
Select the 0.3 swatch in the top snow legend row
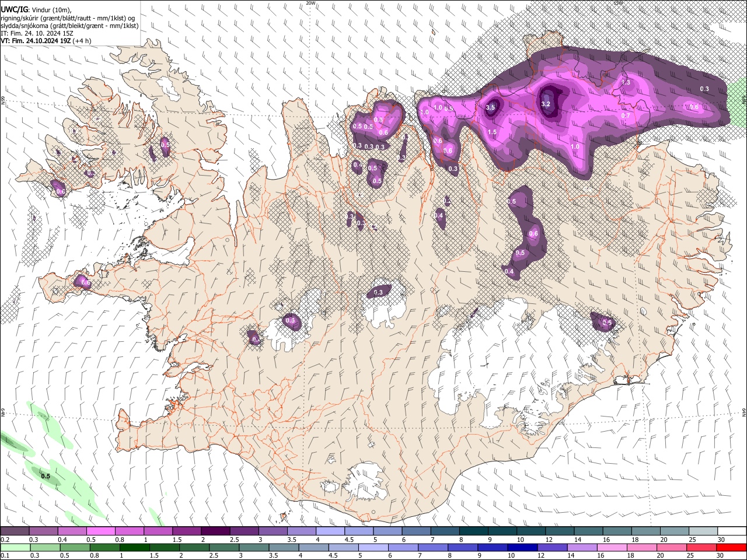pyautogui.click(x=44, y=531)
